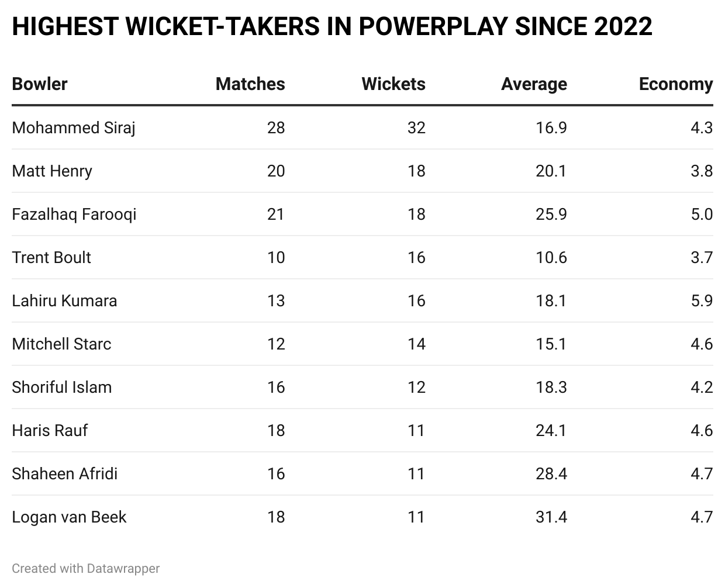Select the Mohammed Siraj bowler name
725x588 pixels.
74,127
